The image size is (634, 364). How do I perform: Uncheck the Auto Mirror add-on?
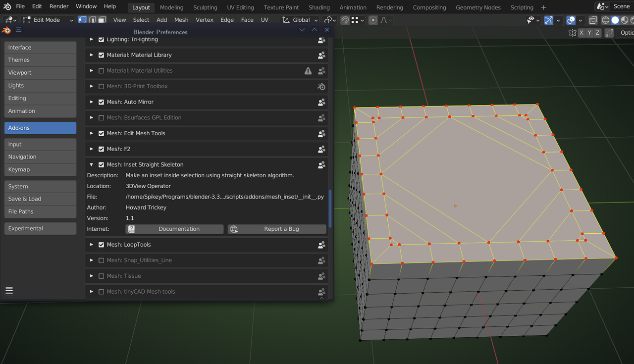point(102,102)
